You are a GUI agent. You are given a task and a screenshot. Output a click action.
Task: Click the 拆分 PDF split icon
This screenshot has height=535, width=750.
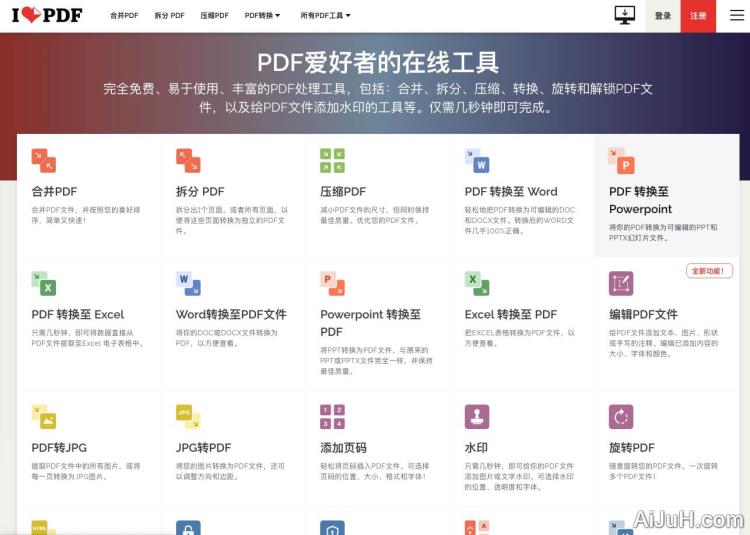188,161
